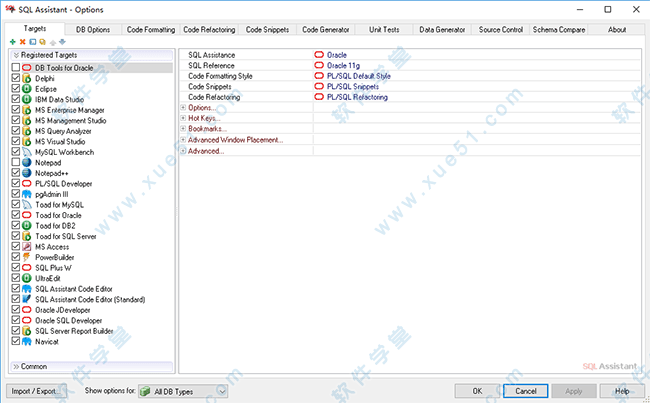Open the Code Formatting tab
Screen dimensions: 650x403
coord(151,30)
